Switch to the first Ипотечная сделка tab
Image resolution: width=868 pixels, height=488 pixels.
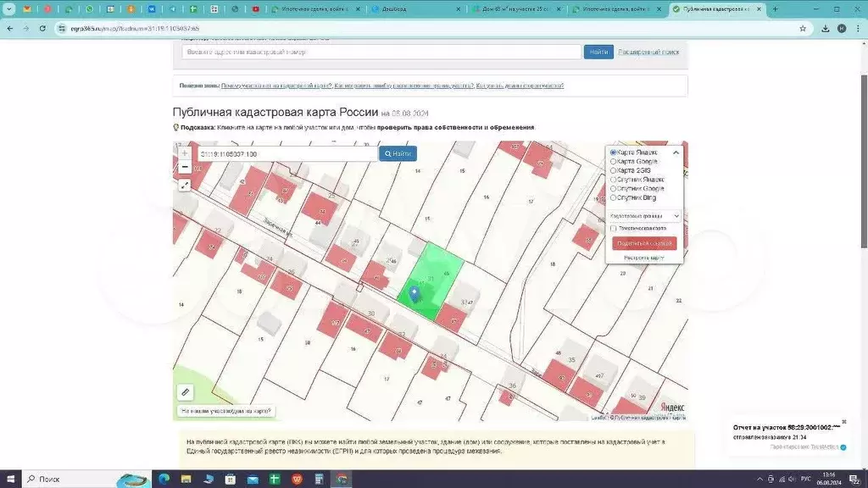(316, 8)
